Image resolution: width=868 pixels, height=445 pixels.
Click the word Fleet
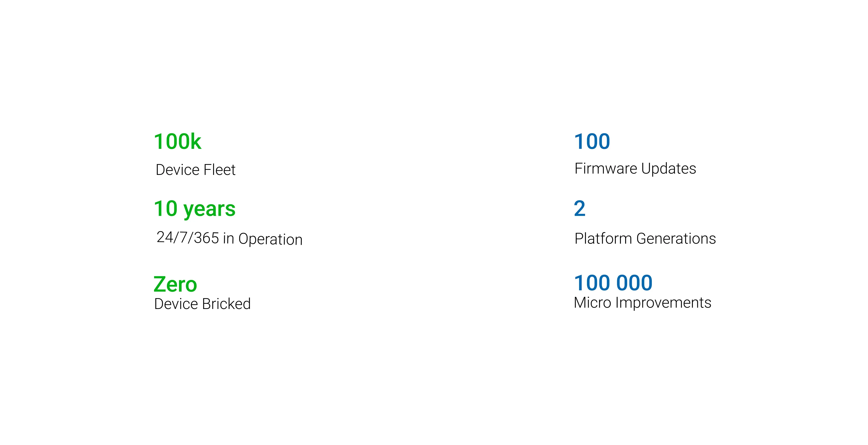click(x=219, y=170)
